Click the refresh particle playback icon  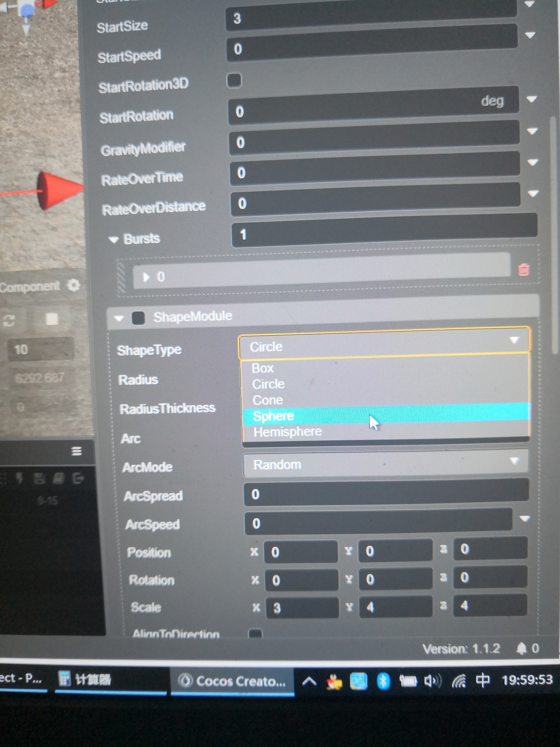tap(9, 320)
